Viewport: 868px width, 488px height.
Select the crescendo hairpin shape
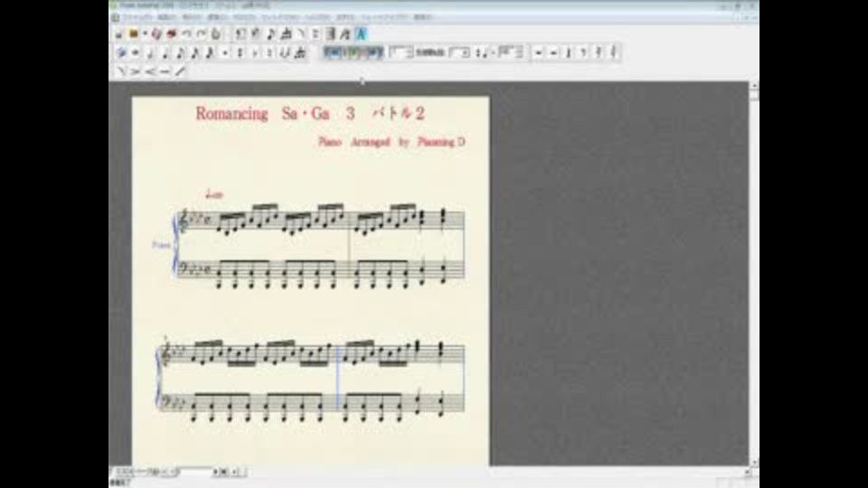tap(150, 71)
